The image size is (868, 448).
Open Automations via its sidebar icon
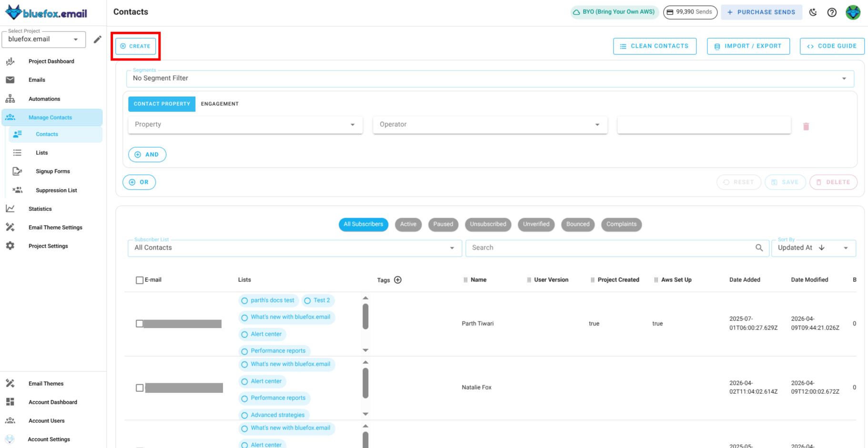[10, 99]
